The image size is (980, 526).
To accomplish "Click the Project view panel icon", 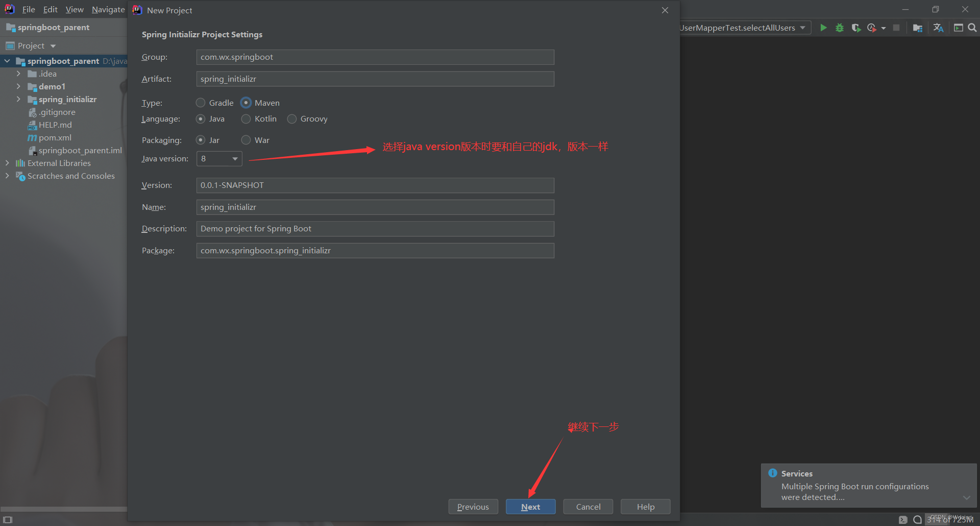I will [10, 46].
